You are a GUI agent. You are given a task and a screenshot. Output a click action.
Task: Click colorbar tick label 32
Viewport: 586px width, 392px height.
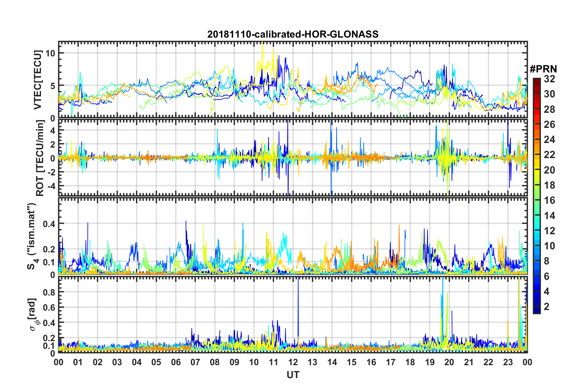pos(549,79)
